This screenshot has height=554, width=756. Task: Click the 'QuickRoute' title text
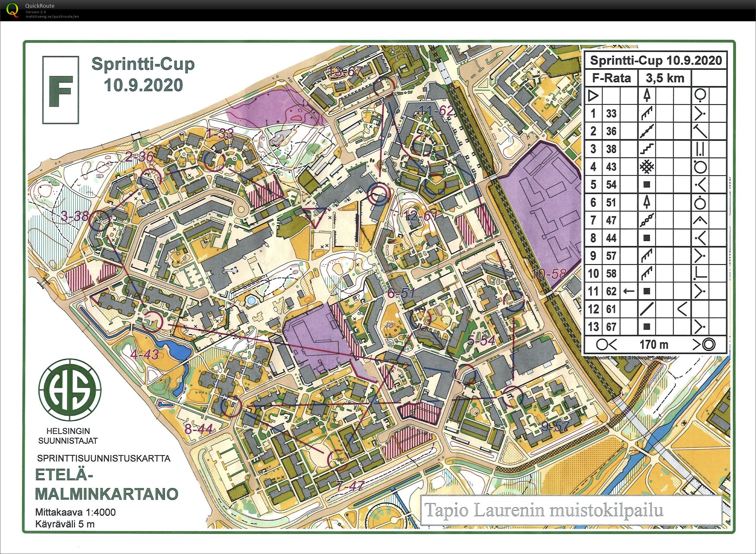pos(40,6)
